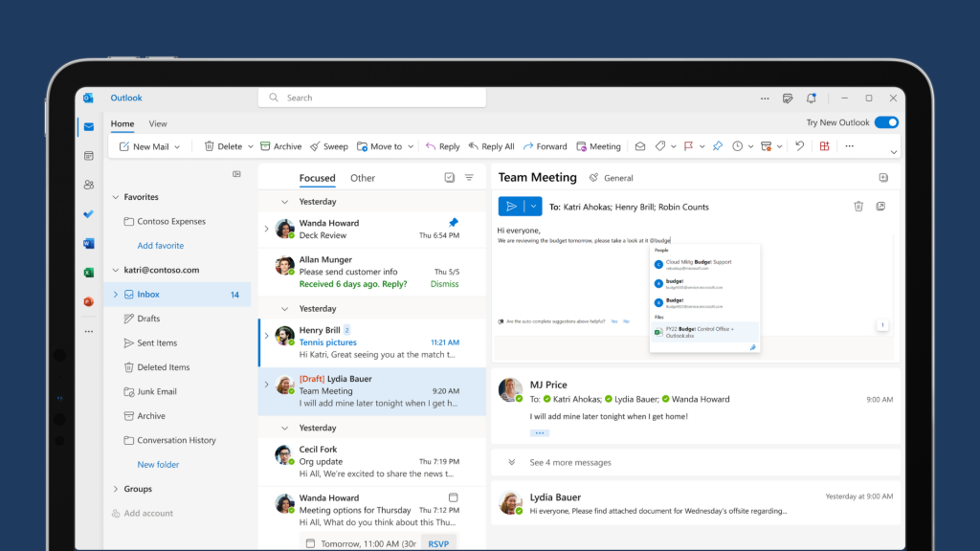Open Word from the left app rail

point(88,243)
